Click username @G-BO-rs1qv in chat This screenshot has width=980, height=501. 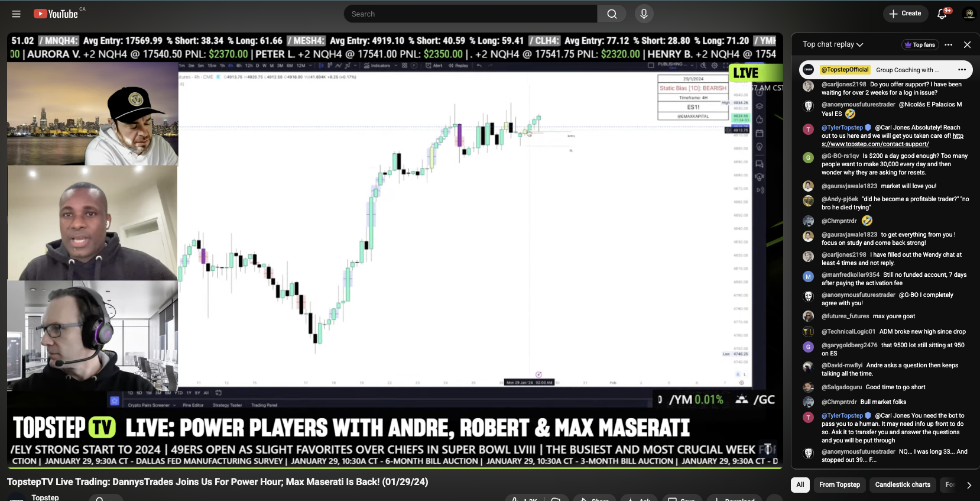[x=840, y=156]
